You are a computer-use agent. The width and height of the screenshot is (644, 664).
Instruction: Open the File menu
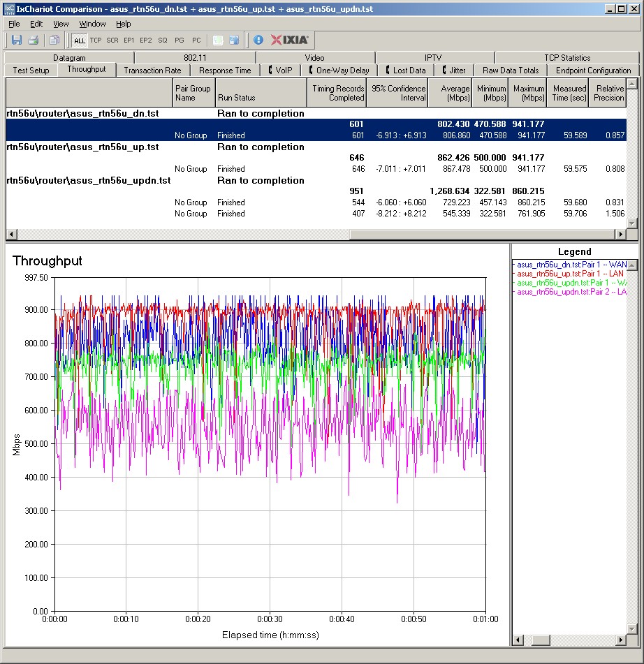point(14,24)
